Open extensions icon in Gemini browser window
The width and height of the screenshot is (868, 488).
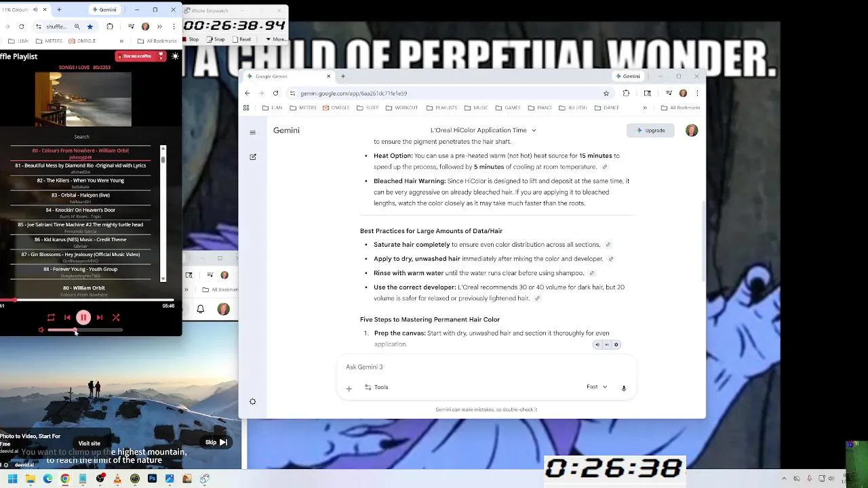coord(626,93)
